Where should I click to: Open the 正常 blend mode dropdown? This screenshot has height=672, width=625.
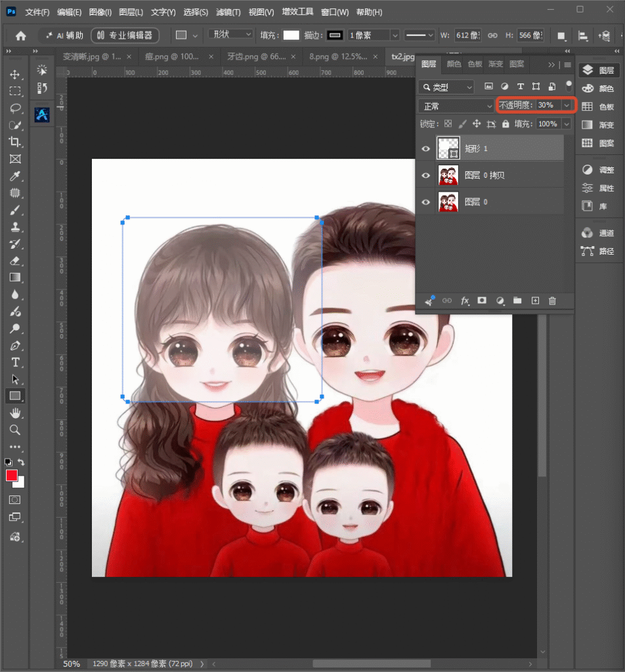tap(456, 106)
